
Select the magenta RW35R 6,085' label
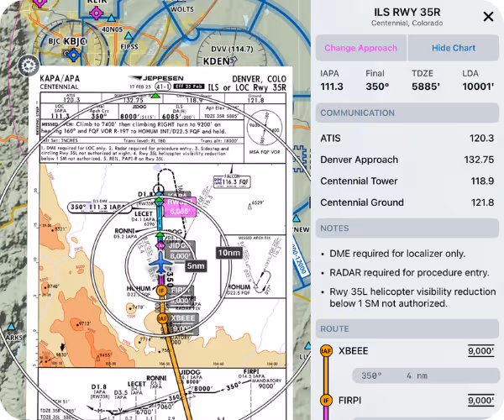[x=180, y=207]
